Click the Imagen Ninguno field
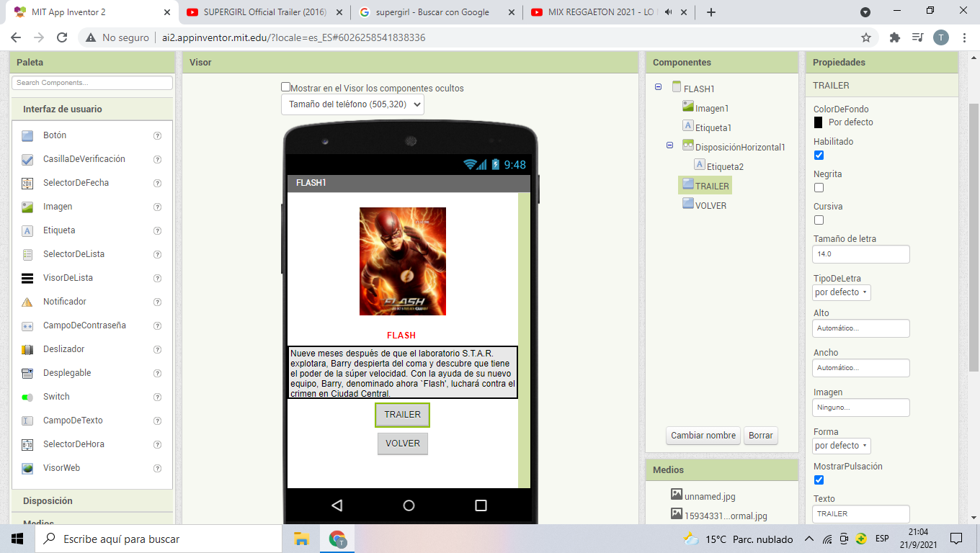The height and width of the screenshot is (553, 980). [861, 408]
